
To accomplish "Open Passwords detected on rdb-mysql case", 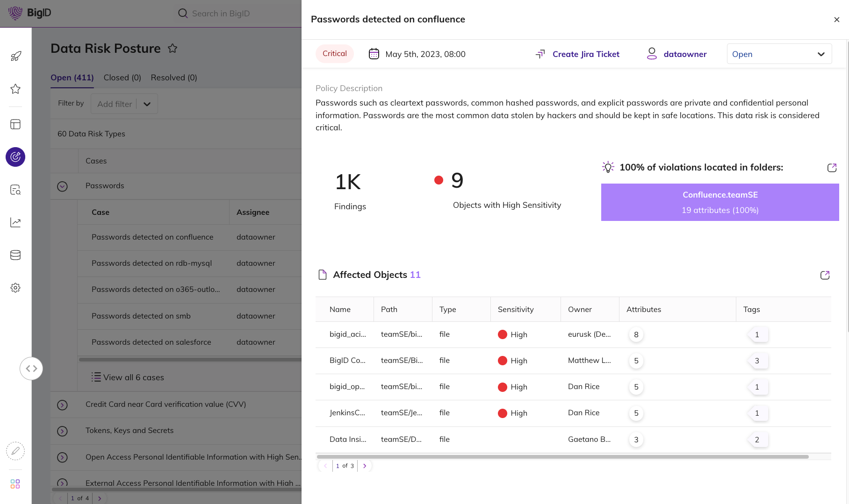I will pos(152,263).
